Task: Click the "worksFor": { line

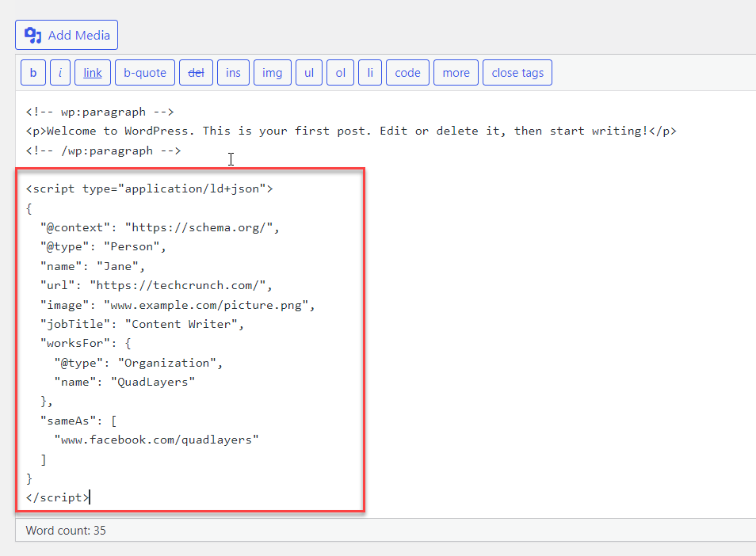Action: point(86,344)
